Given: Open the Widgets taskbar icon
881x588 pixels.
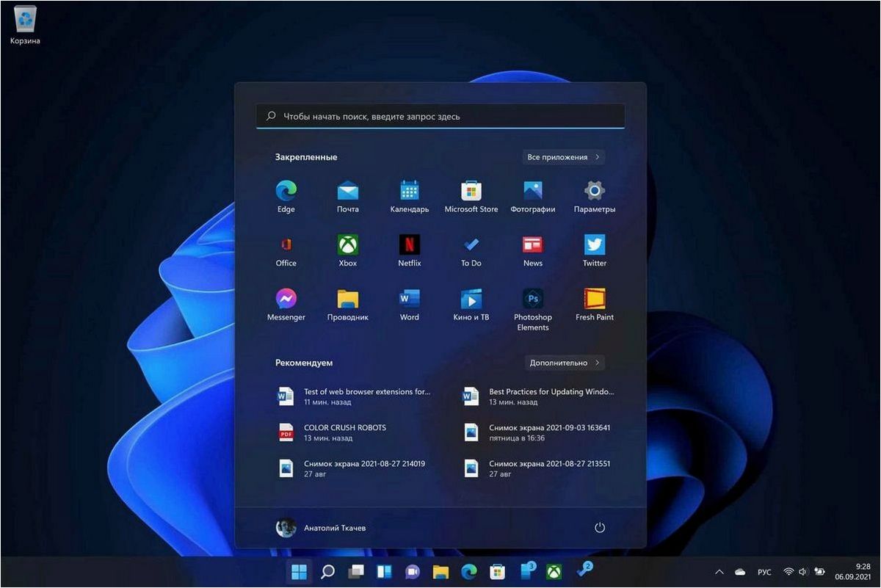Looking at the screenshot, I should coord(384,572).
